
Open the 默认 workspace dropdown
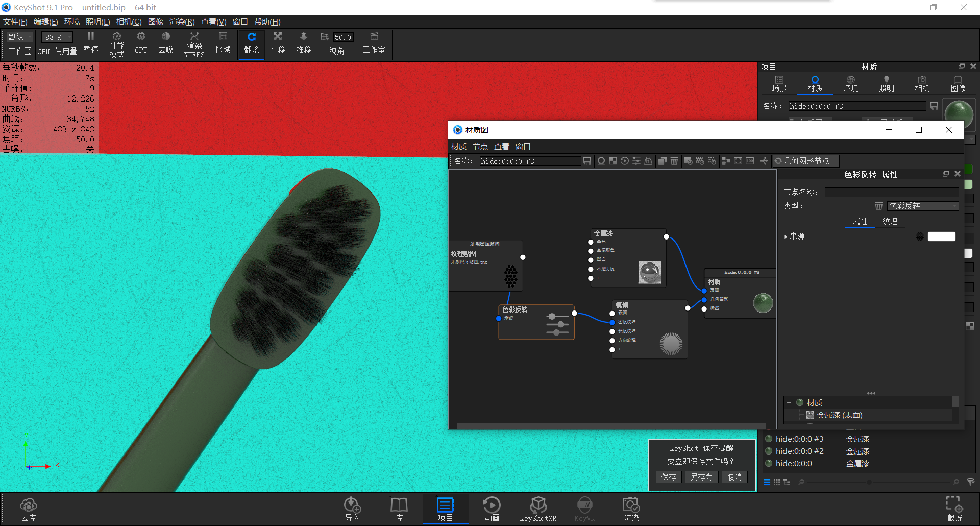point(19,36)
